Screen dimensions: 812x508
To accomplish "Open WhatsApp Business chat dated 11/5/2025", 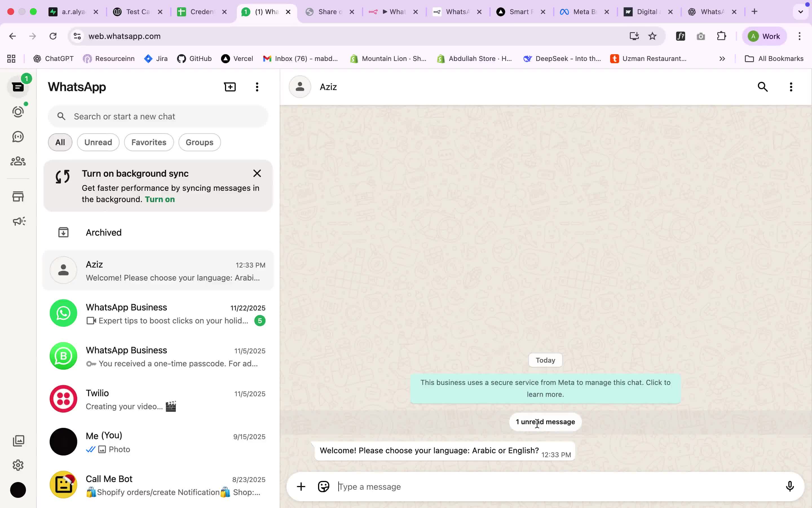I will pyautogui.click(x=158, y=356).
